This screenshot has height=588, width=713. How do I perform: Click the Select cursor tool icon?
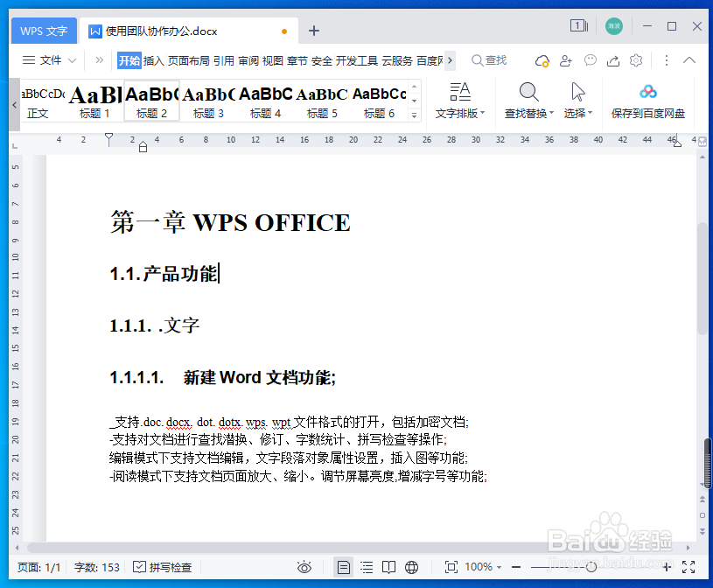pos(578,93)
